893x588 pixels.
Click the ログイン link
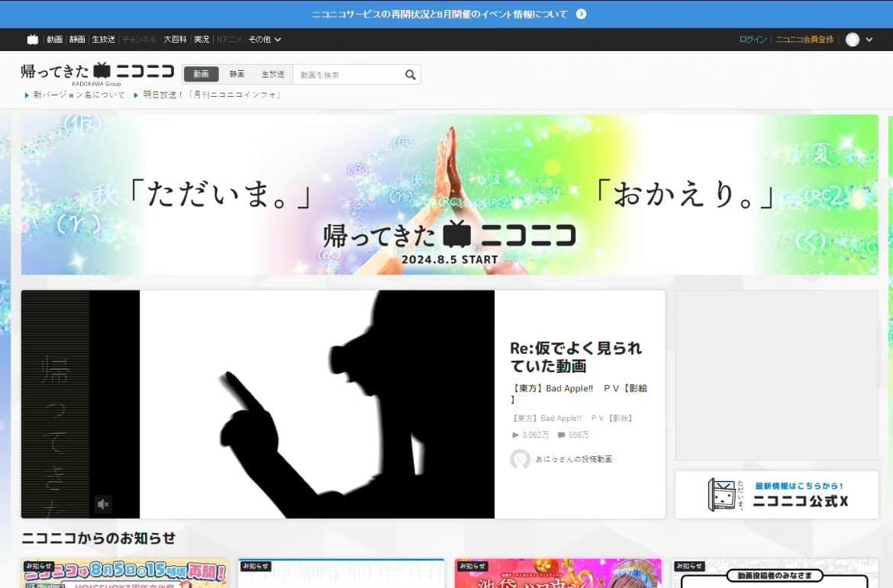[753, 39]
